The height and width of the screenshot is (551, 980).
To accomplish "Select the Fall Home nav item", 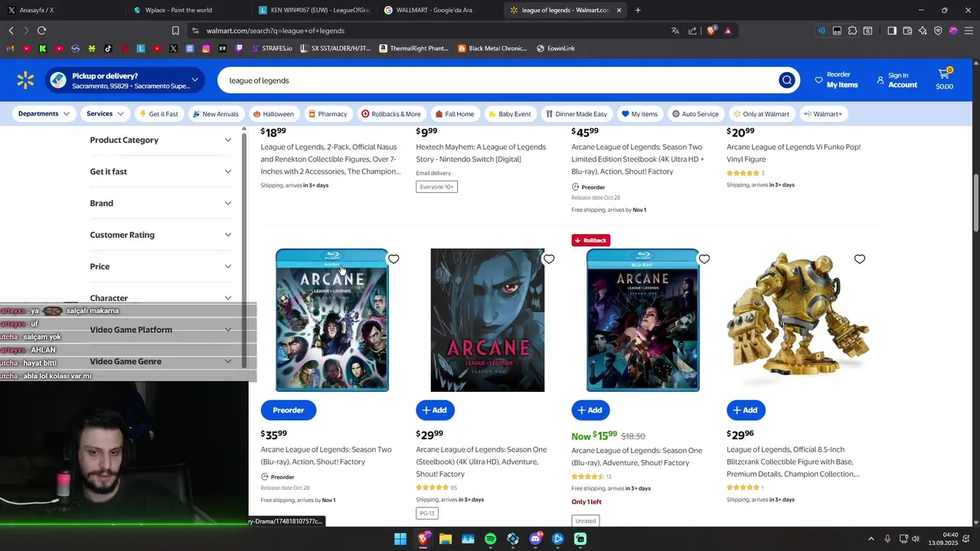I will tap(455, 114).
